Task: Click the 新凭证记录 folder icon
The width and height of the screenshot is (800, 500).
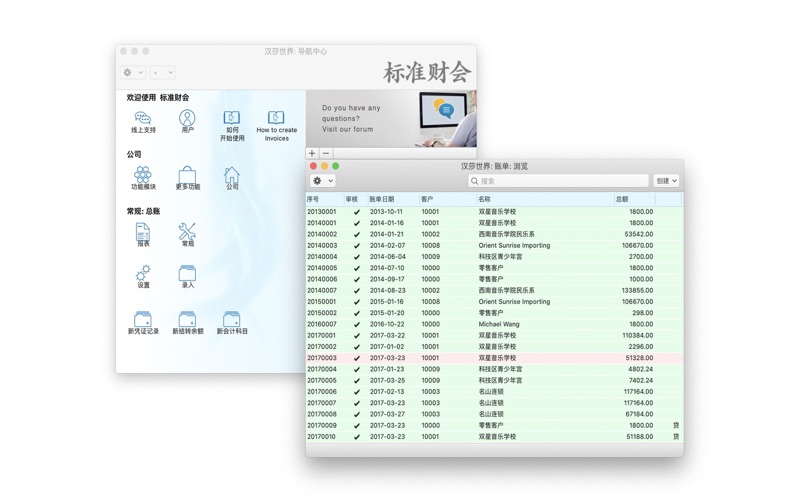Action: point(143,320)
